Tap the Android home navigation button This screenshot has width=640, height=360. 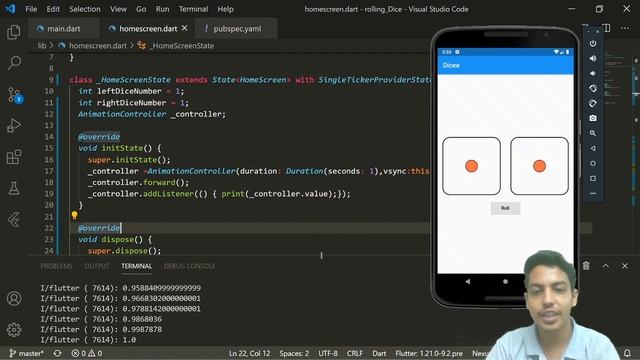(x=505, y=281)
